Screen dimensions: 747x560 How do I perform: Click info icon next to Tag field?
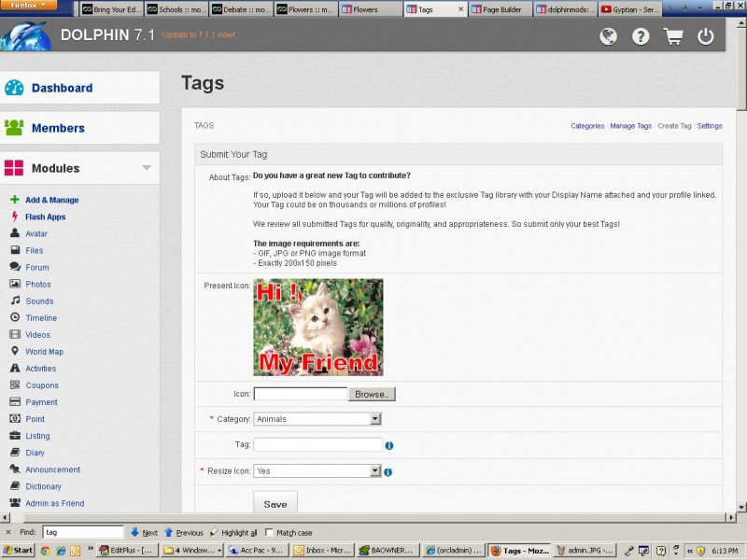(x=389, y=446)
